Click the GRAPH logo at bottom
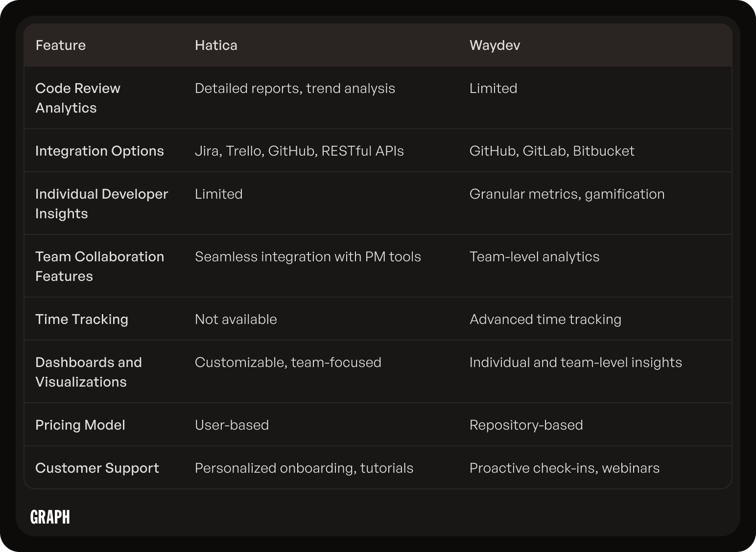 [x=50, y=517]
